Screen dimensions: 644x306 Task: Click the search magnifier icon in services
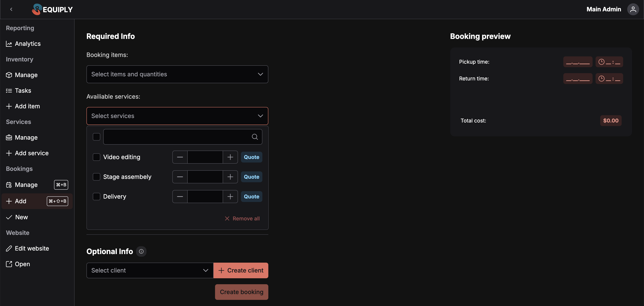(x=255, y=137)
